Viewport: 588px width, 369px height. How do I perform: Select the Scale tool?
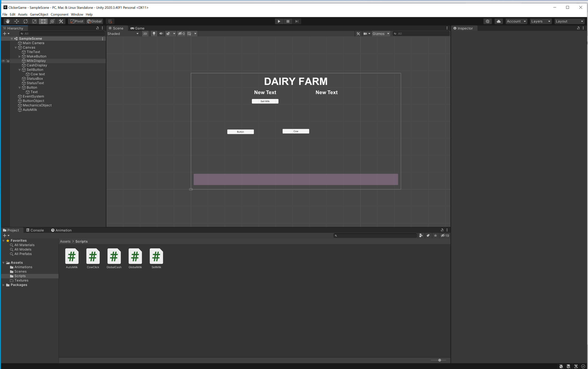[34, 21]
